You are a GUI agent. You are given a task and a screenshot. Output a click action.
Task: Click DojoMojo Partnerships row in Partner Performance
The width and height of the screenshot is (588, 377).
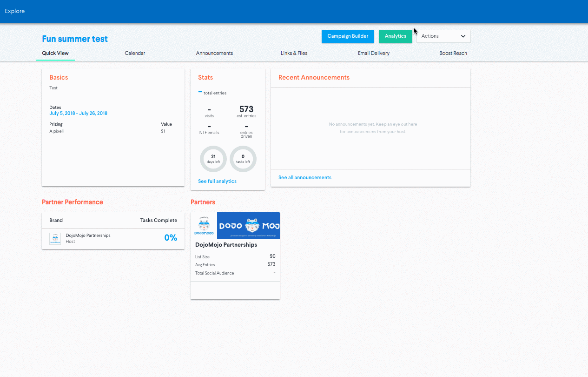tap(113, 238)
